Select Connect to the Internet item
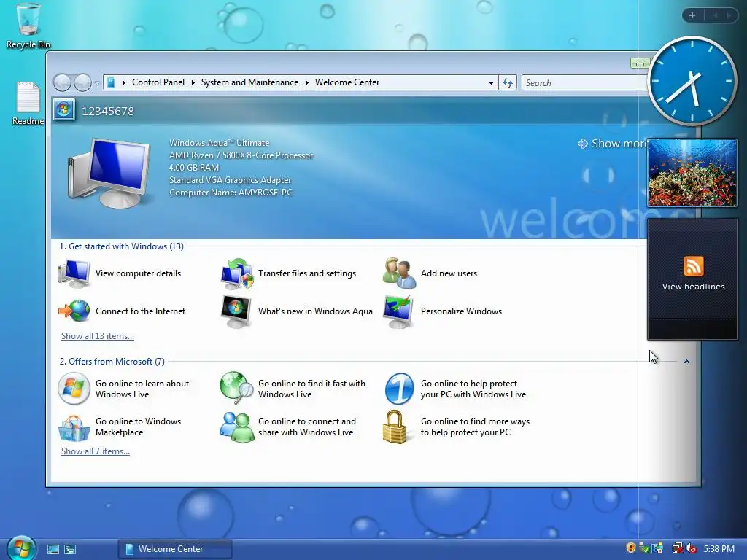 (x=122, y=311)
